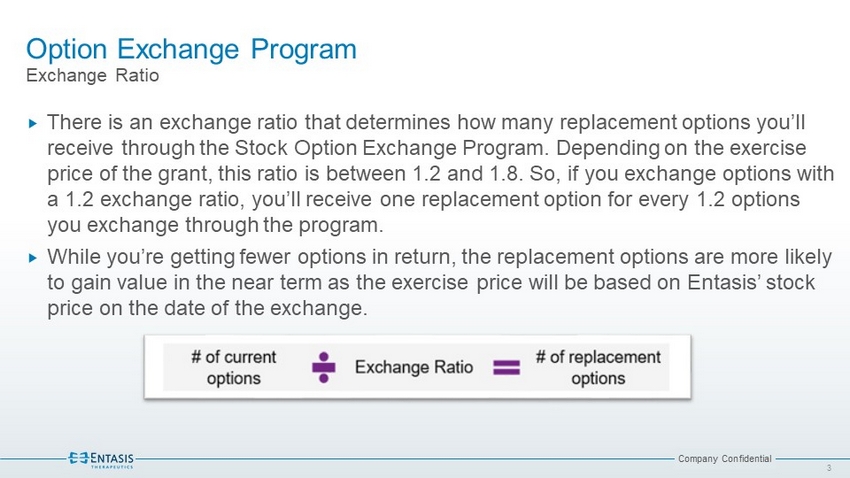Image resolution: width=850 pixels, height=478 pixels.
Task: Click '# of current options' label
Action: click(234, 367)
